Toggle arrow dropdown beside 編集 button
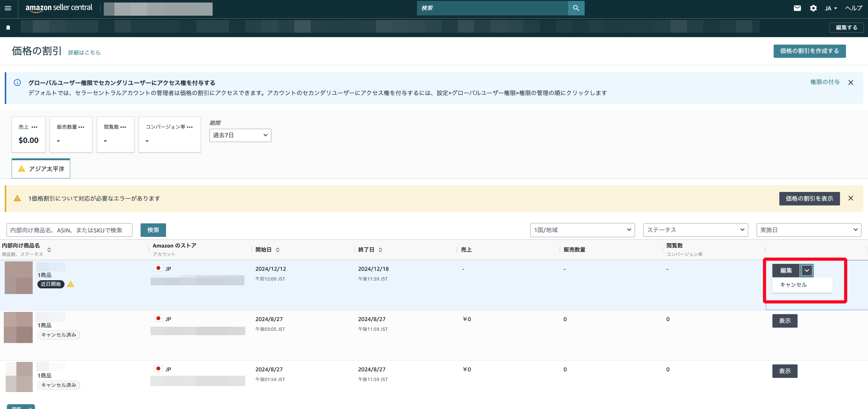 (807, 270)
